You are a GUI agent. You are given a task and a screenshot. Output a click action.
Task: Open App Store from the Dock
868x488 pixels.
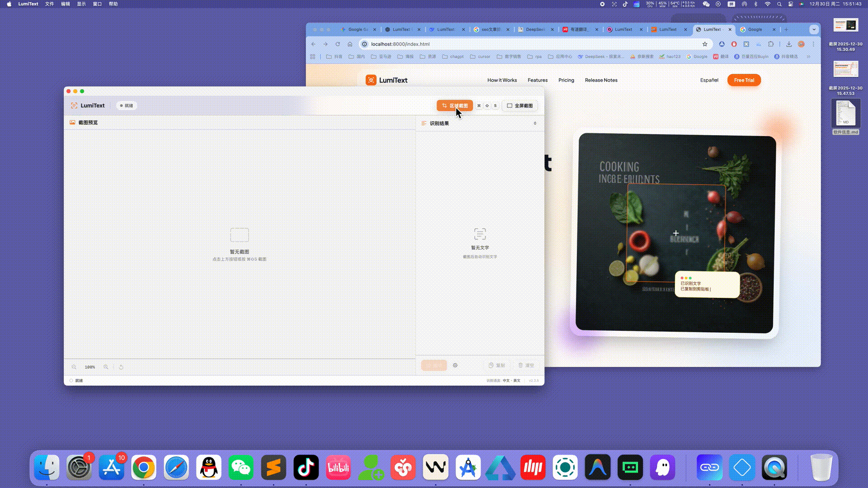(112, 467)
